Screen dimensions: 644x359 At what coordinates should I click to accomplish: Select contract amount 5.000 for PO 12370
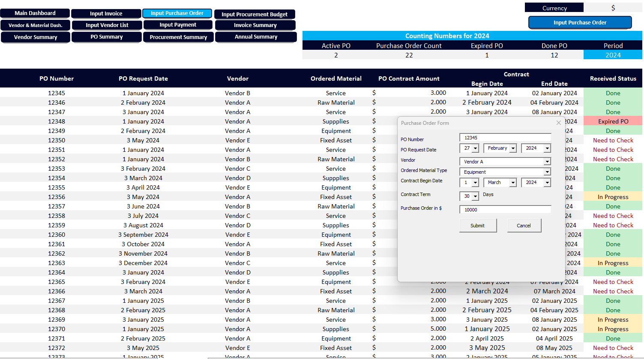pos(438,329)
